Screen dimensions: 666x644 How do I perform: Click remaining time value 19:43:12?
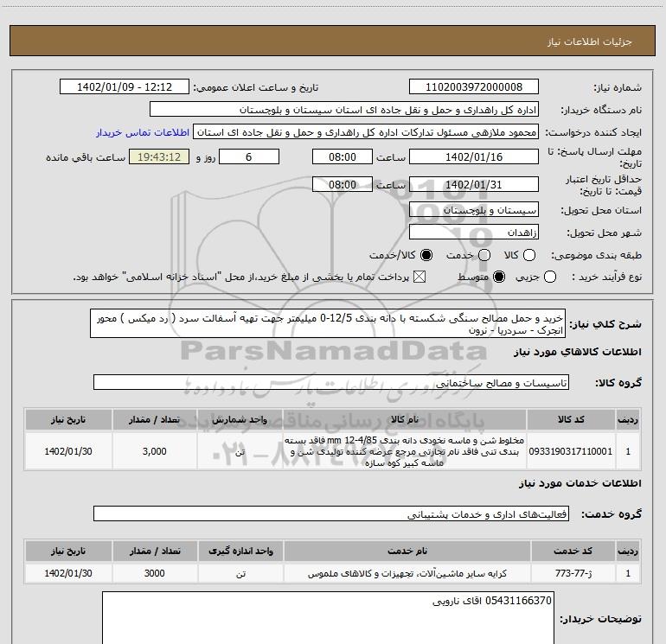pos(159,156)
